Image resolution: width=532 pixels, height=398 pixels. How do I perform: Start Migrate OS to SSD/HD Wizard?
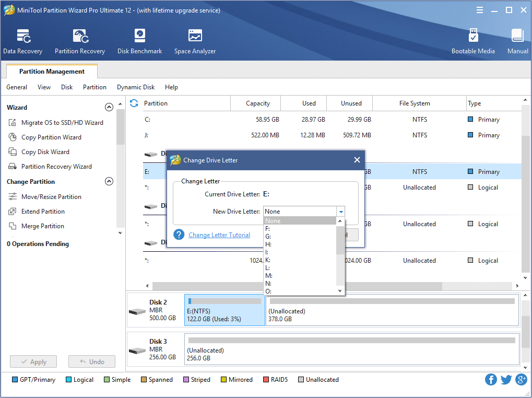(56, 123)
